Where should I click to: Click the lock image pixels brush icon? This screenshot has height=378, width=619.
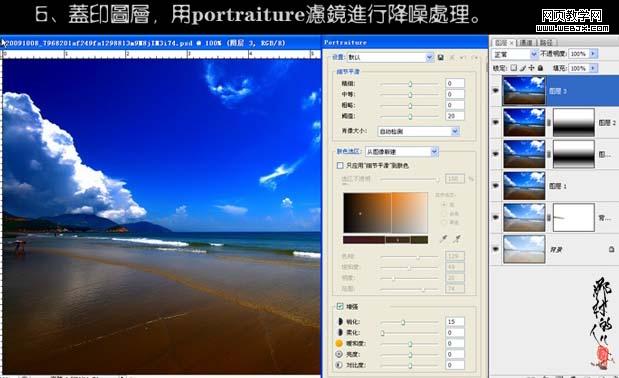(523, 68)
